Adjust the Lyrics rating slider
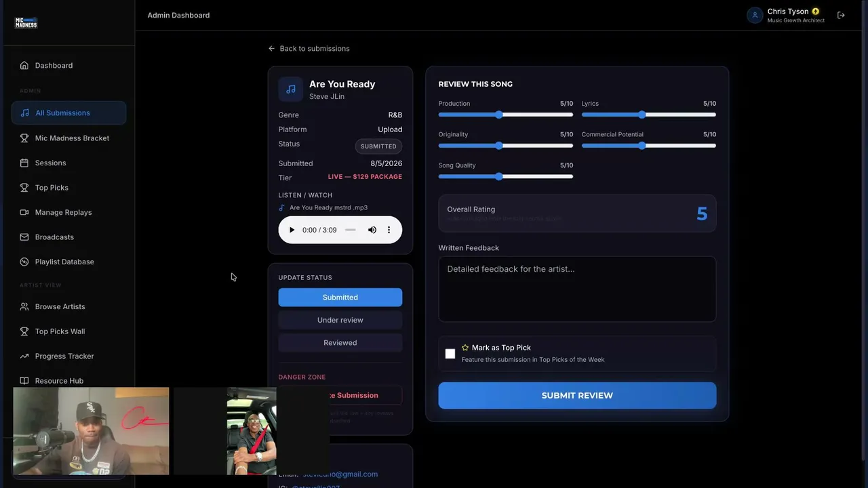Image resolution: width=868 pixels, height=488 pixels. [649, 115]
